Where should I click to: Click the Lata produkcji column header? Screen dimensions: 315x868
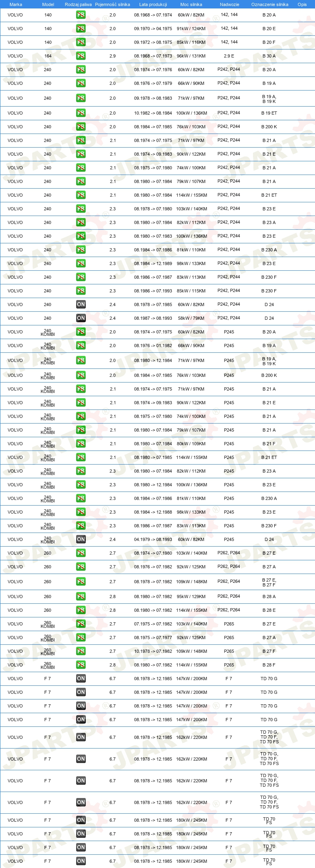153,4
